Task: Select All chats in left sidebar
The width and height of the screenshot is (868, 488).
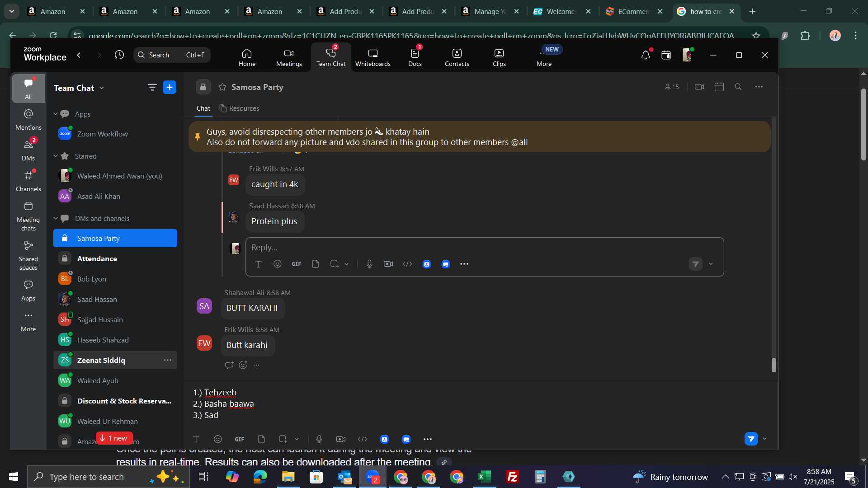Action: coord(28,88)
